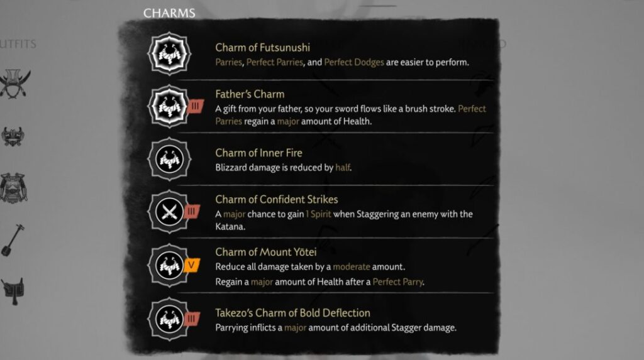Open the body armor category in the sidebar
Screen dimensions: 644x360
click(x=14, y=188)
